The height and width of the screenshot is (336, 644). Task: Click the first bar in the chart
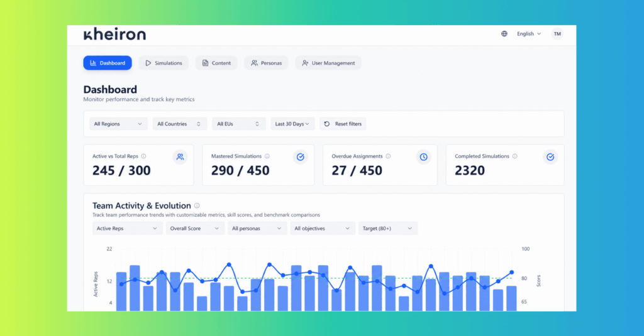point(121,291)
